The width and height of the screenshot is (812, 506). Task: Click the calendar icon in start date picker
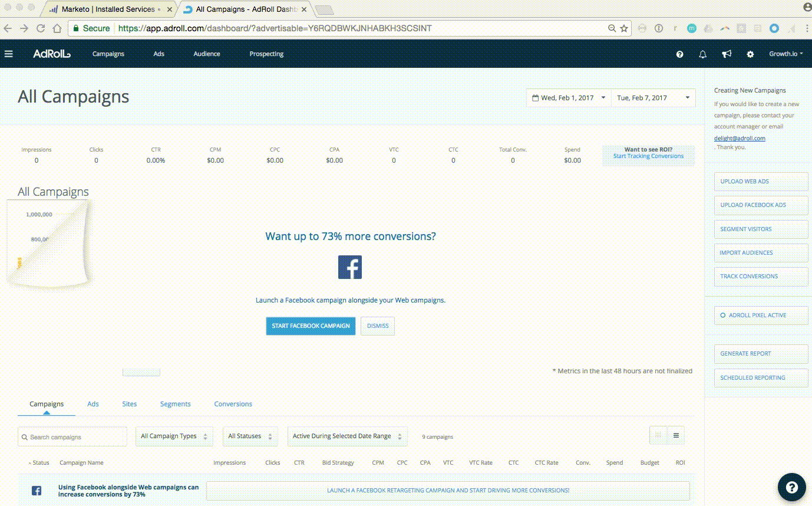[535, 98]
